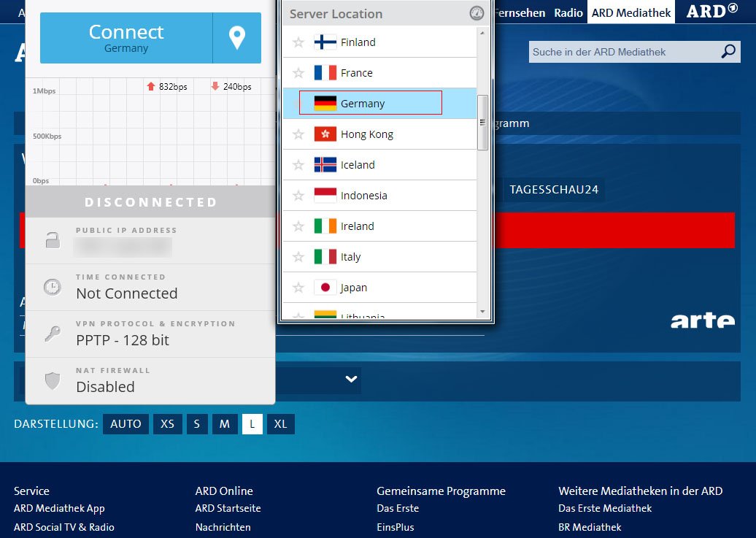This screenshot has width=756, height=538.
Task: Star Hong Kong as a favorite
Action: (x=298, y=134)
